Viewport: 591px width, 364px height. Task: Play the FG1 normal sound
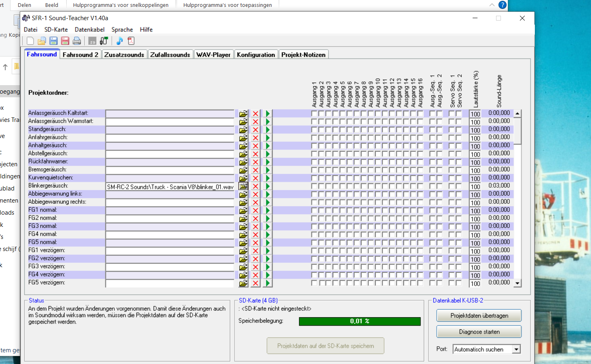[267, 211]
